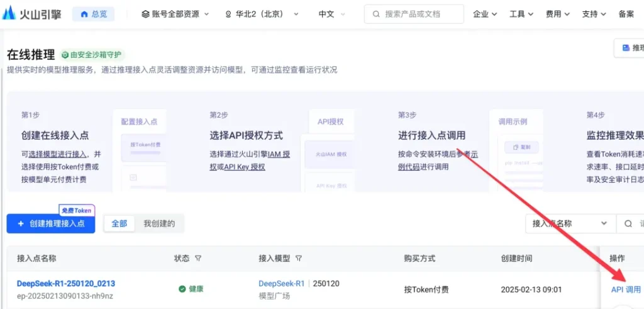The height and width of the screenshot is (309, 644).
Task: Click the layers icon beside 账号全部资源
Action: pos(145,14)
